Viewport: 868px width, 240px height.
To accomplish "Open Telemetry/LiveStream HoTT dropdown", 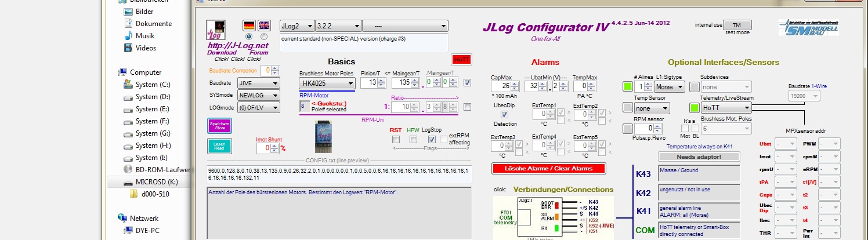I will pyautogui.click(x=726, y=108).
